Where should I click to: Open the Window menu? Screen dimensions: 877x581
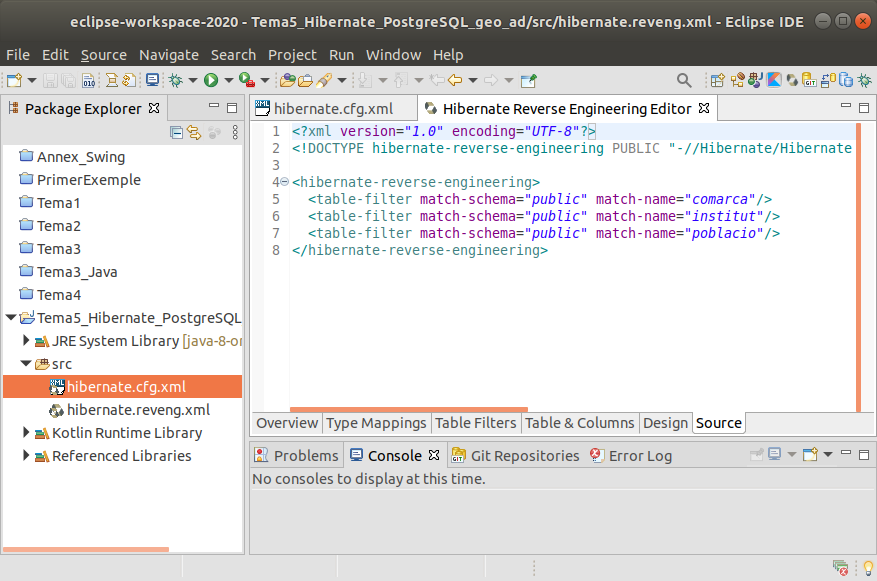pos(393,55)
